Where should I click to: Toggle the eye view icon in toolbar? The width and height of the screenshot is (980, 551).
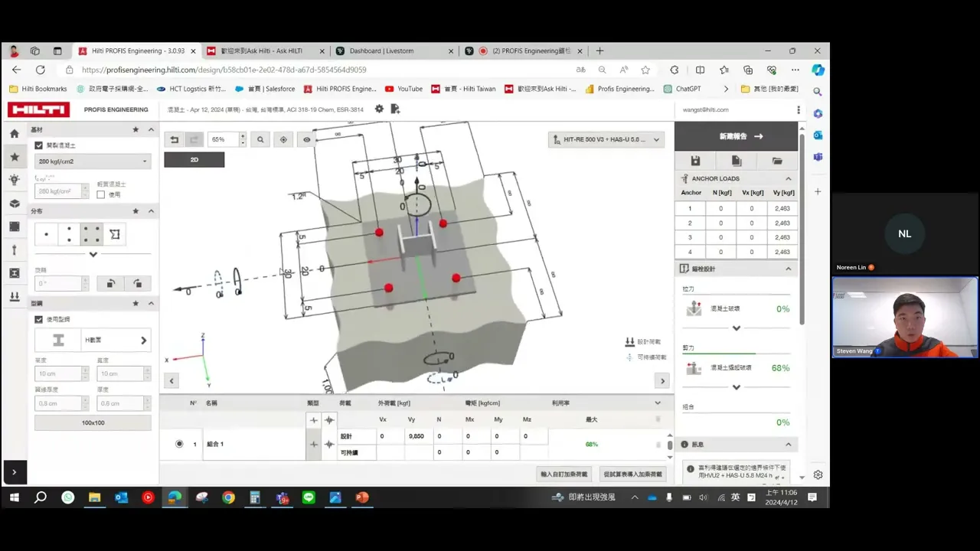307,139
